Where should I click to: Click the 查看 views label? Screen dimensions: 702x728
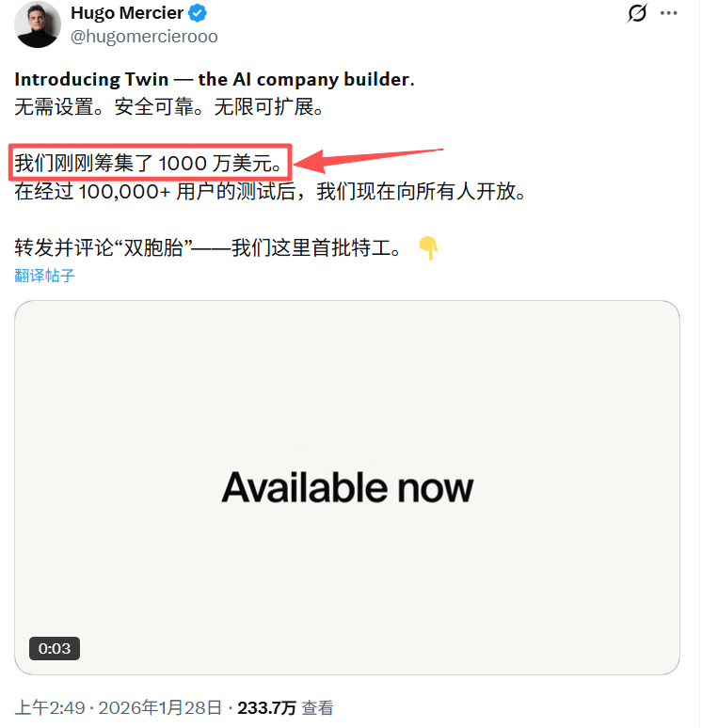pos(318,708)
